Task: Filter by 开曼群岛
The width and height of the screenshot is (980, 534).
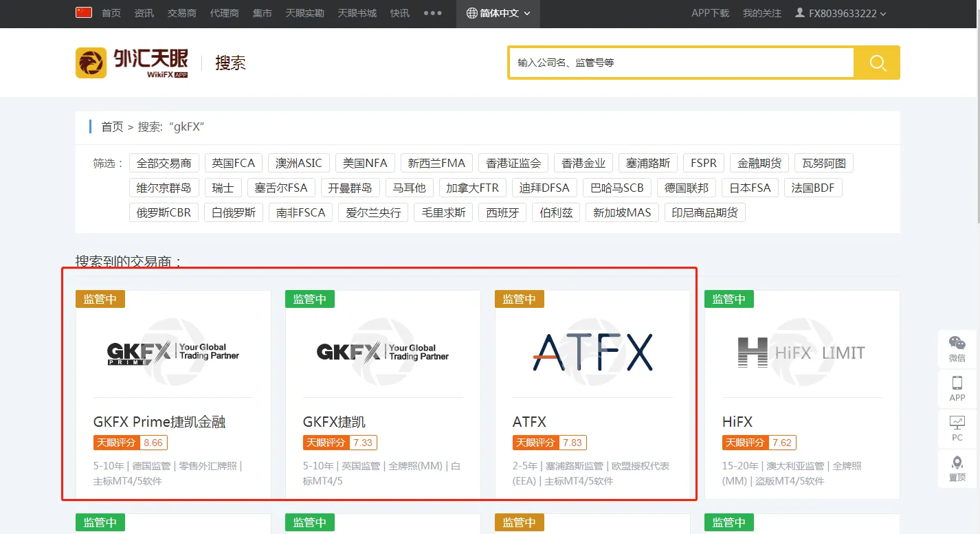Action: click(350, 188)
